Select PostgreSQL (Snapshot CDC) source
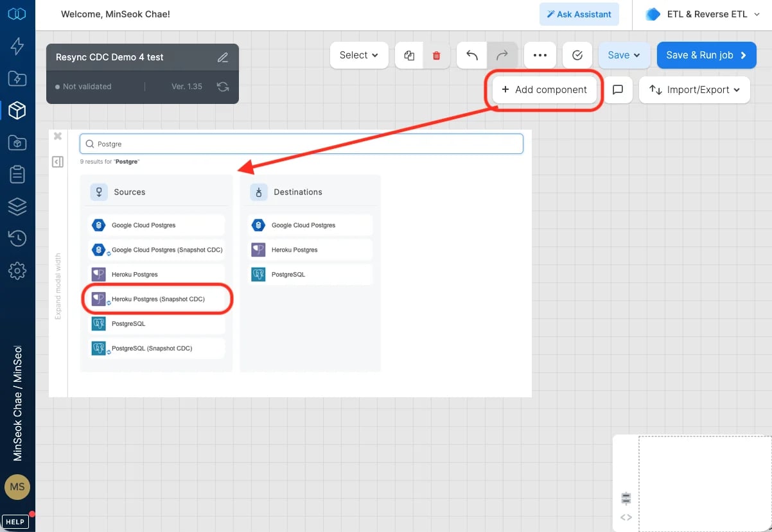The image size is (772, 532). (156, 348)
